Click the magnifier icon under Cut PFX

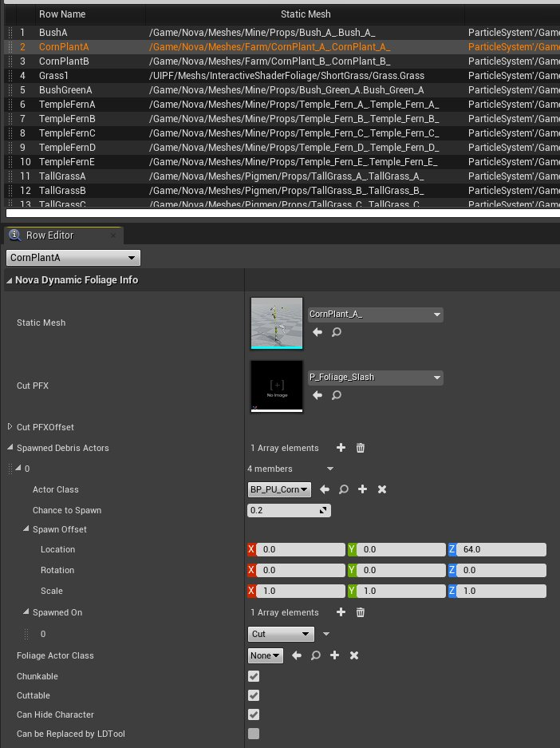(x=337, y=395)
